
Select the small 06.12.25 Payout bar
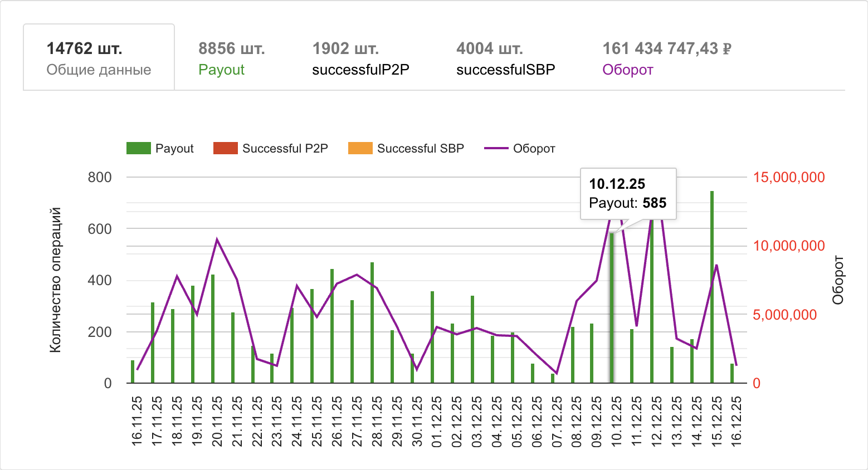(x=533, y=374)
